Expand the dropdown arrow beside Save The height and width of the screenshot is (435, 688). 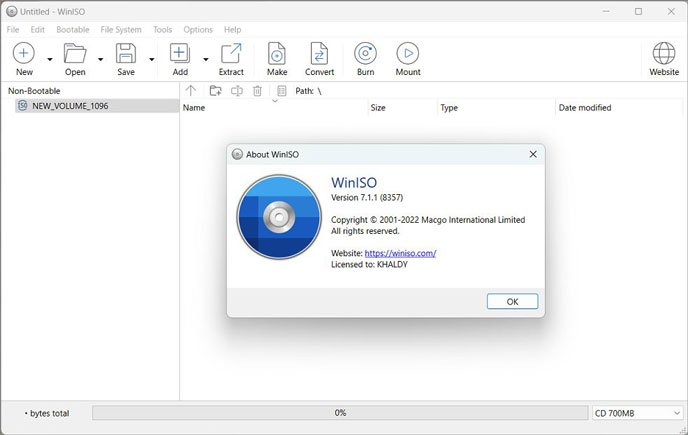(x=151, y=60)
